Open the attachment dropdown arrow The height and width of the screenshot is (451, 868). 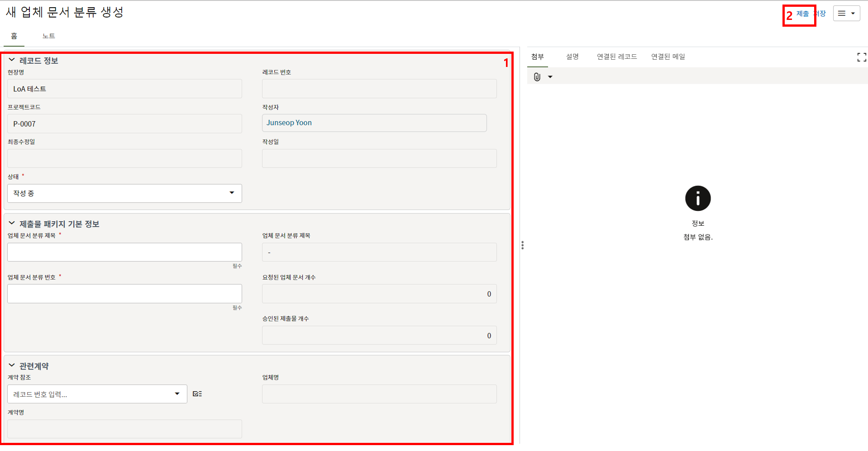pos(550,77)
